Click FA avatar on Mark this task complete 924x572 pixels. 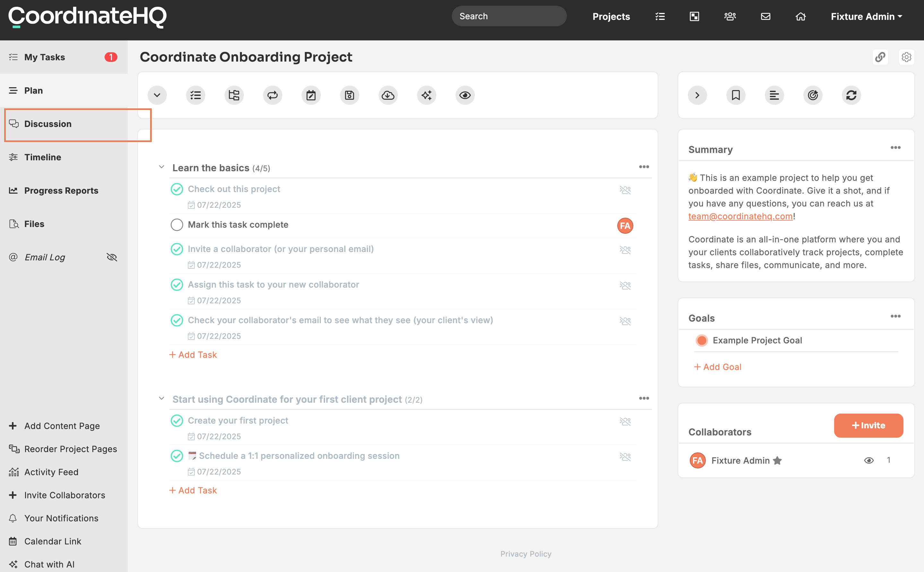click(x=625, y=226)
